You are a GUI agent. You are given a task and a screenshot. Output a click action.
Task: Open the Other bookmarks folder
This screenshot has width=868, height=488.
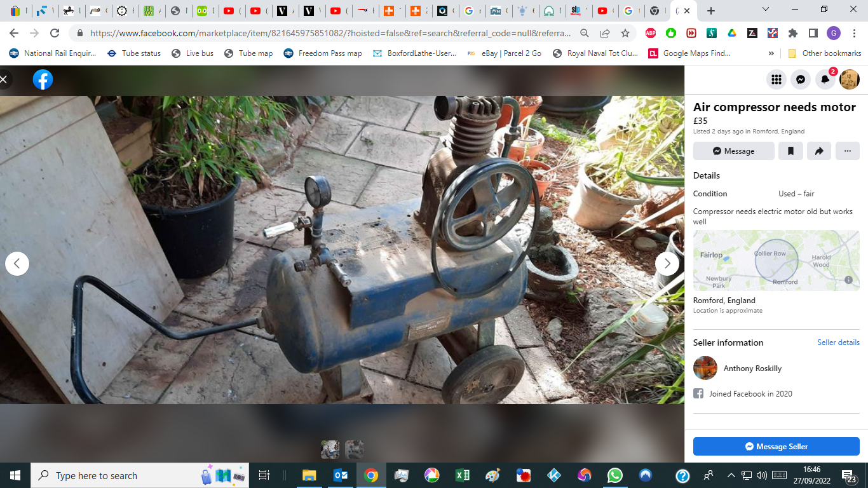click(x=825, y=53)
